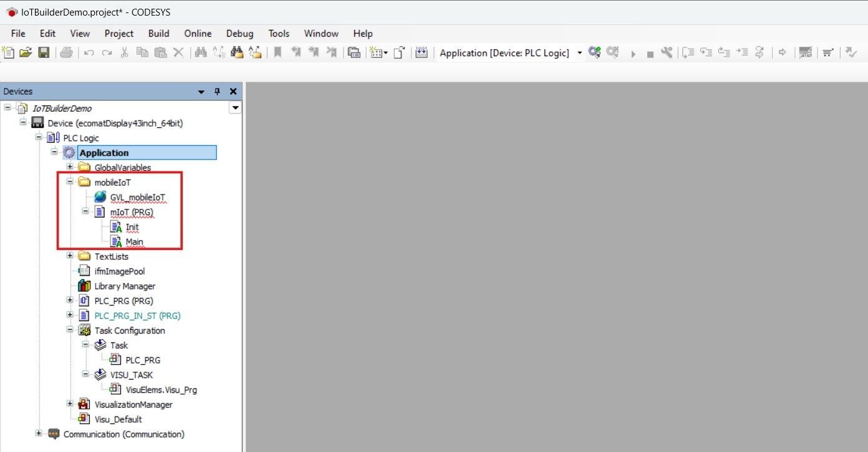
Task: Pin the Devices panel with the pushpin
Action: point(218,92)
